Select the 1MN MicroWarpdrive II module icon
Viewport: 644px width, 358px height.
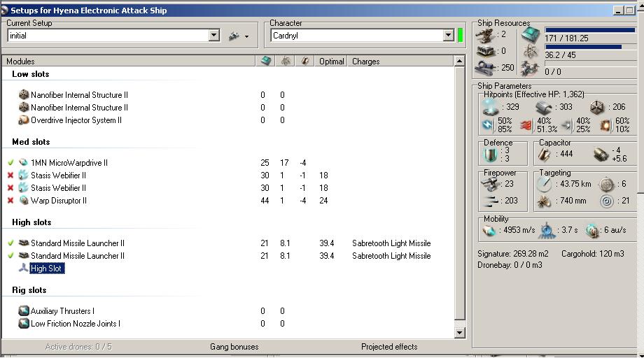pos(24,163)
